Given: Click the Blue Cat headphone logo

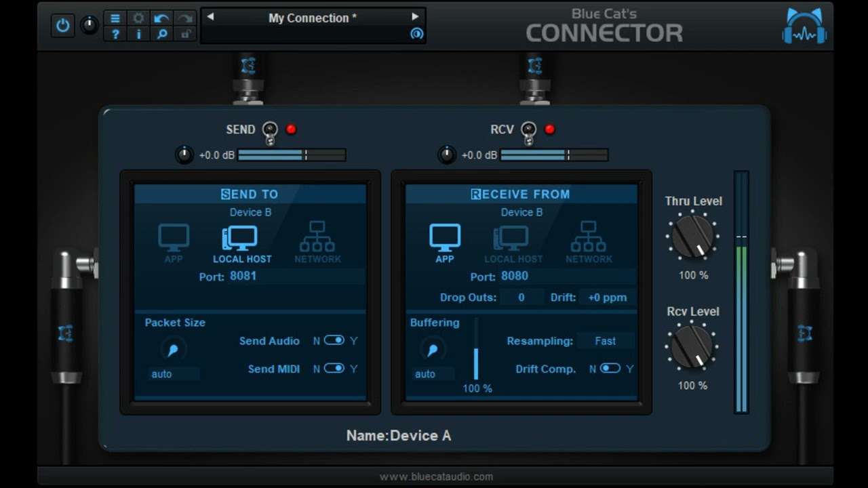Looking at the screenshot, I should click(804, 26).
